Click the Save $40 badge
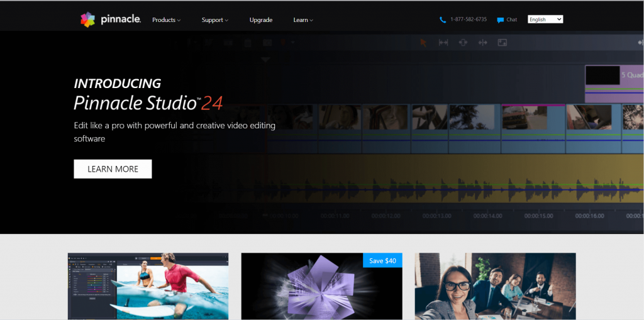 382,260
